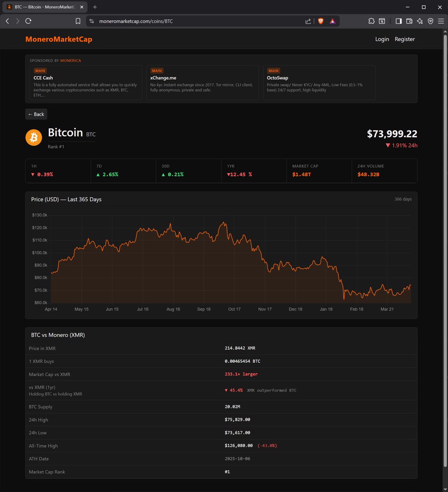Image resolution: width=448 pixels, height=492 pixels.
Task: Click the orange Bitcoin logo icon
Action: click(x=34, y=137)
